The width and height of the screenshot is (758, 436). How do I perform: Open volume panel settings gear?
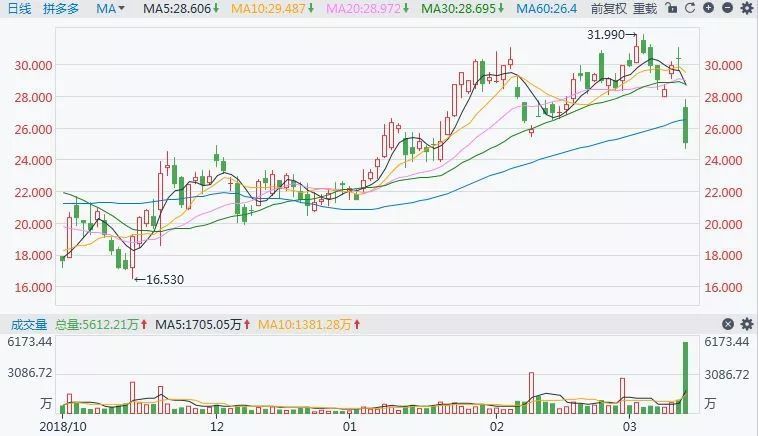747,324
